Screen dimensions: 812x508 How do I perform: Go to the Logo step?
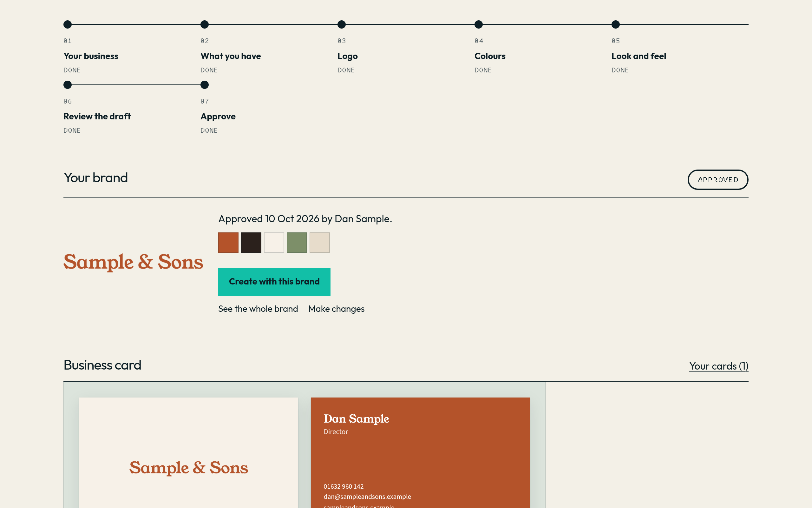[x=347, y=56]
